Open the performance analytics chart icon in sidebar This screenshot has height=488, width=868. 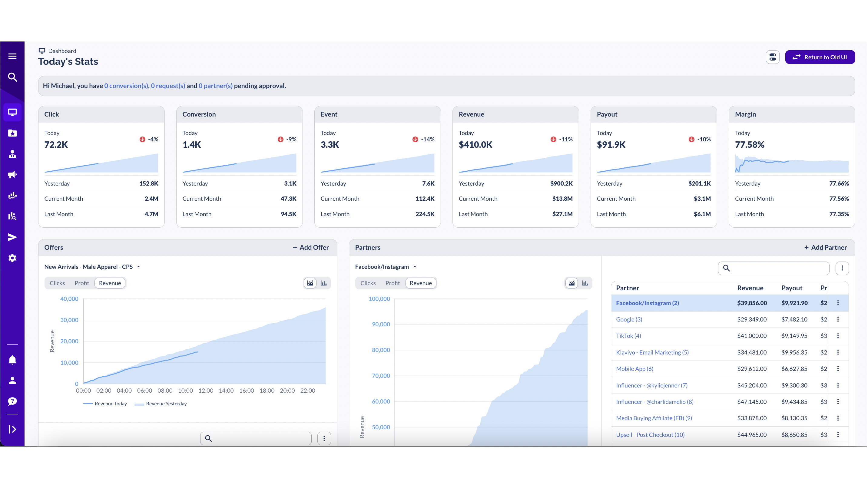tap(12, 195)
